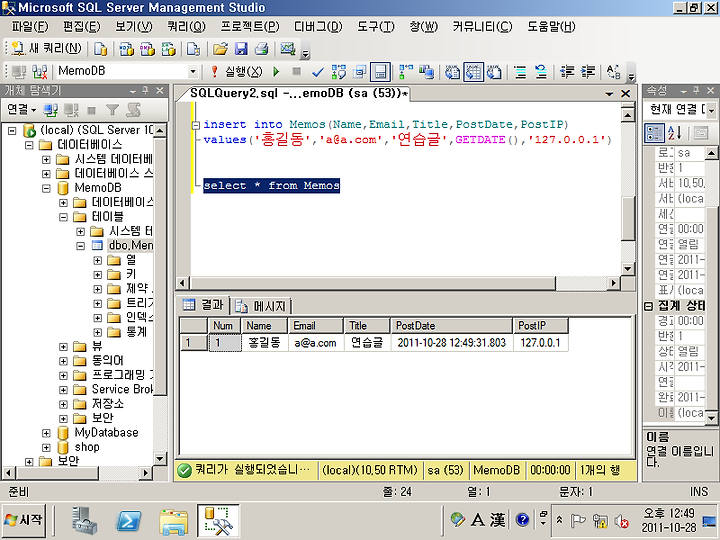Click the Open File folder icon
720x540 pixels.
click(220, 48)
